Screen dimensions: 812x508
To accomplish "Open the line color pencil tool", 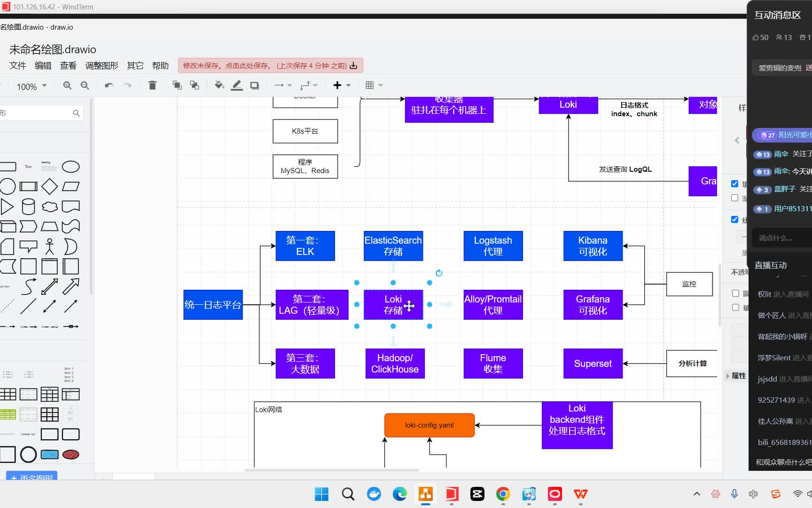I will (237, 85).
